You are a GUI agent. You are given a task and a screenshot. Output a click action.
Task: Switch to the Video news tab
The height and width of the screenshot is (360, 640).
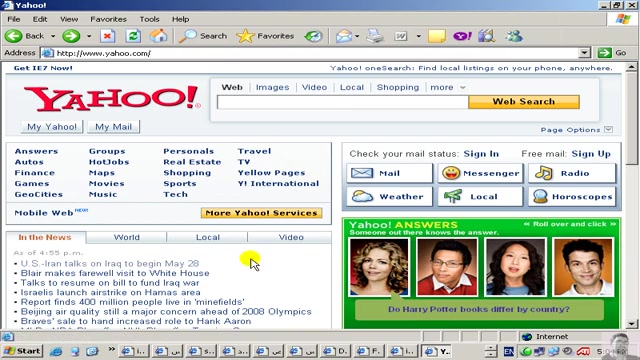point(291,237)
